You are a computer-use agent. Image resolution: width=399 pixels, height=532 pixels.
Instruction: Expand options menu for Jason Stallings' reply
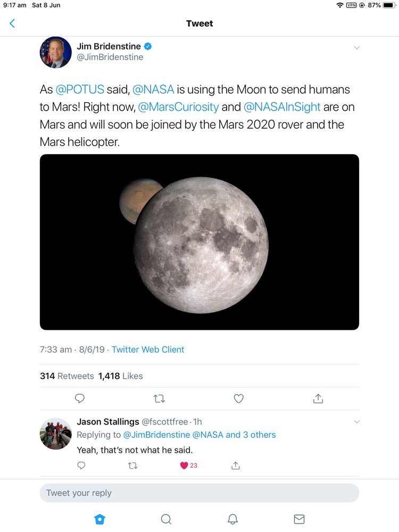(356, 422)
